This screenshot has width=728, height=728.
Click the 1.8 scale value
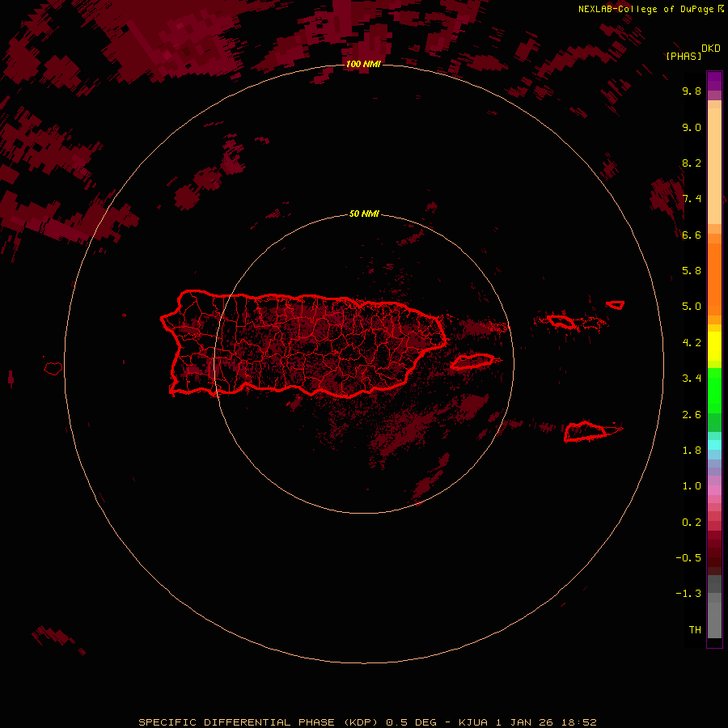pyautogui.click(x=692, y=451)
